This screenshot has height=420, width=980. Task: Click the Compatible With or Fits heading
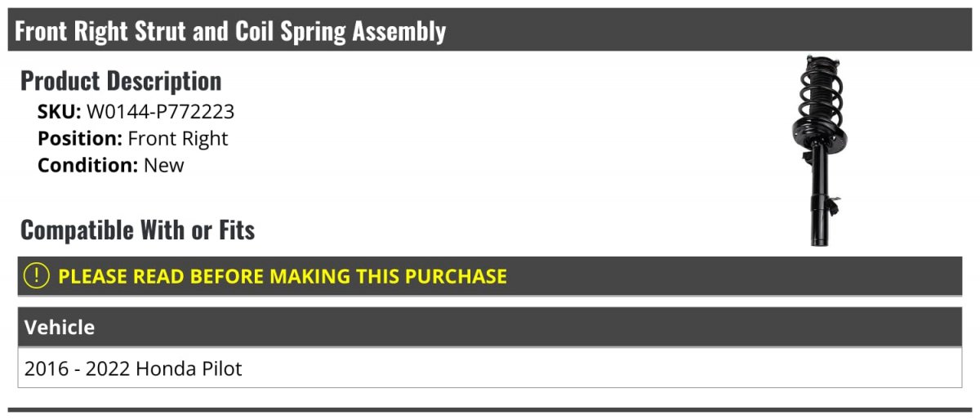(x=137, y=230)
